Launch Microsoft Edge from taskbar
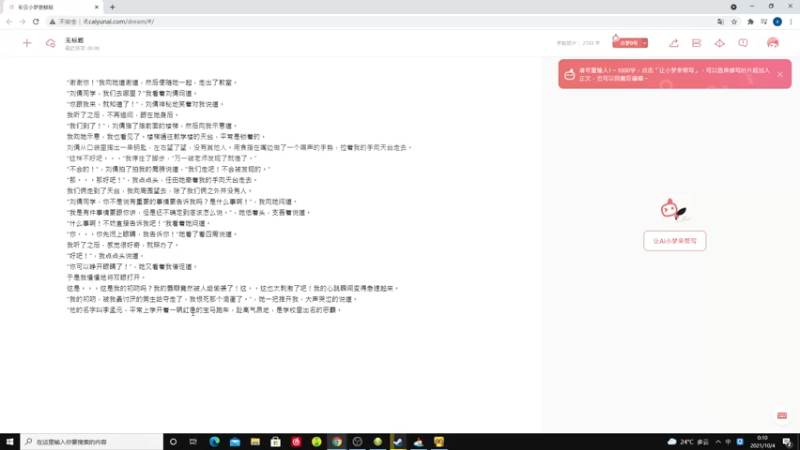800x450 pixels. (x=214, y=442)
